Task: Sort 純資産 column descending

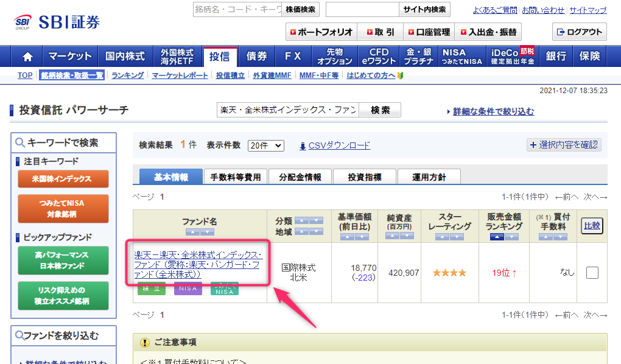Action: (407, 236)
